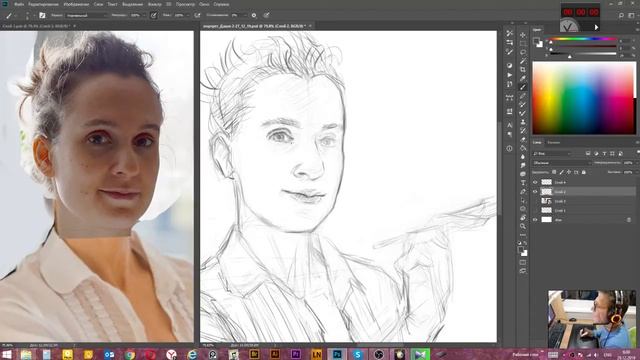Screen dimensions: 640x360
Task: Select the Слой 3 layer thumbnail
Action: (546, 201)
